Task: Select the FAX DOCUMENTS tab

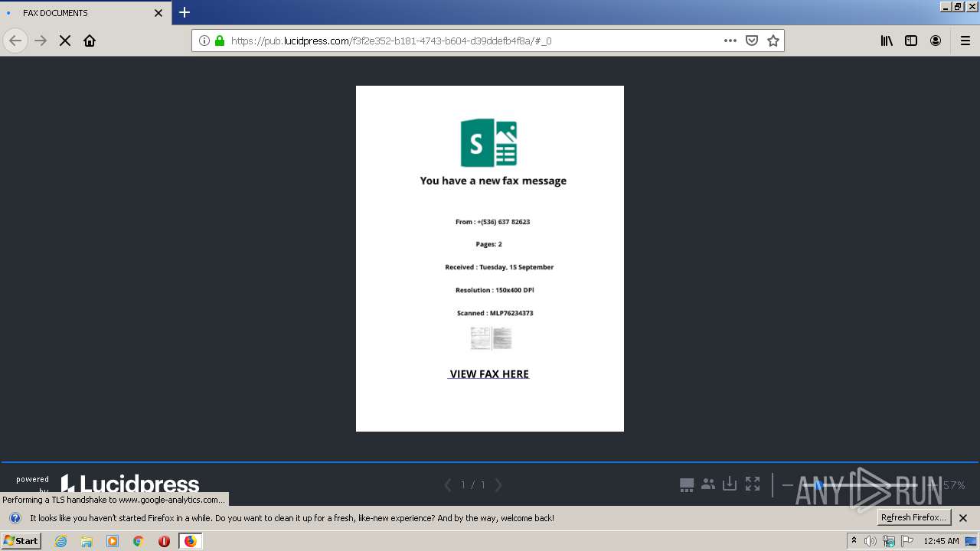Action: pos(85,13)
